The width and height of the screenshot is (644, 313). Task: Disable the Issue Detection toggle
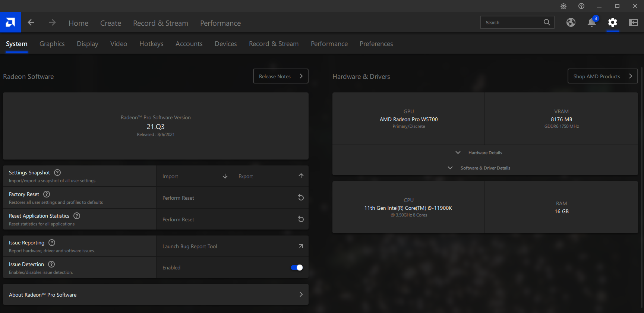tap(297, 268)
